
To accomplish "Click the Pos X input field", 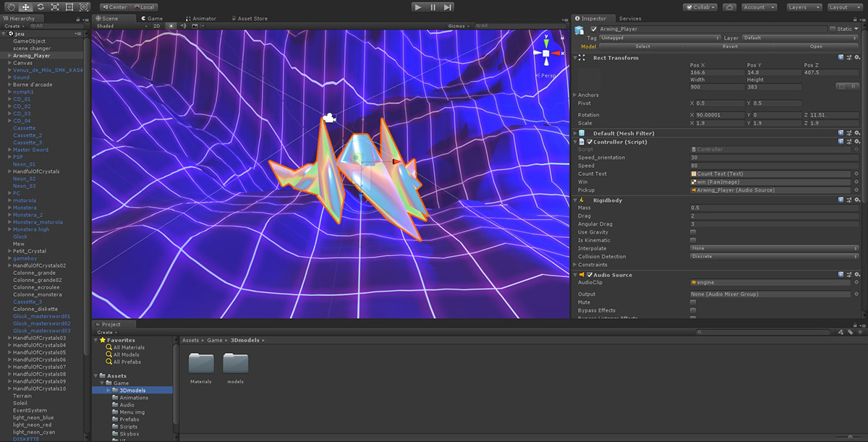I will point(716,72).
